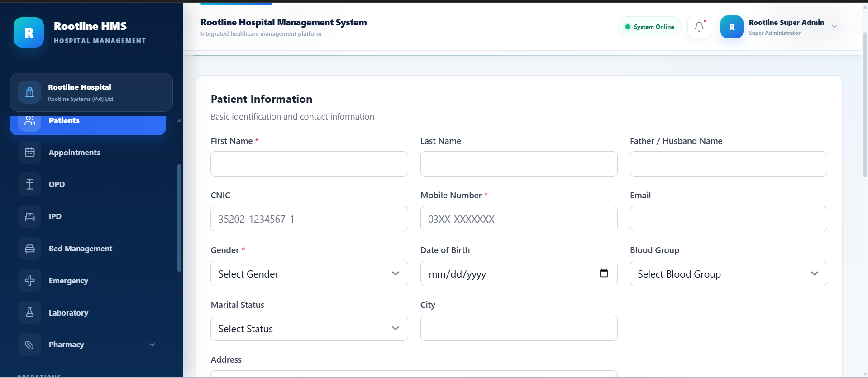Click the Emergency cross icon
The height and width of the screenshot is (378, 868).
(30, 281)
